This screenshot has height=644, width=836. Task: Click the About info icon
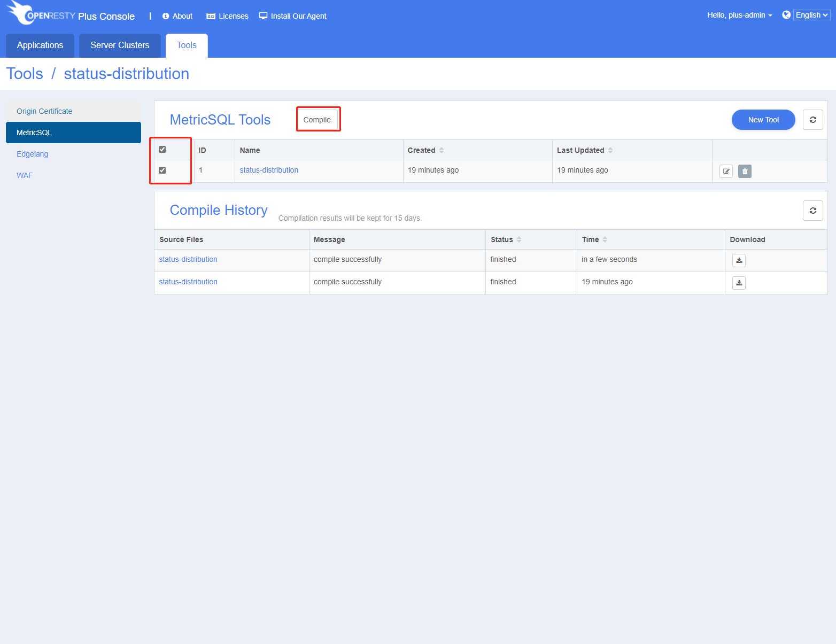click(x=166, y=16)
